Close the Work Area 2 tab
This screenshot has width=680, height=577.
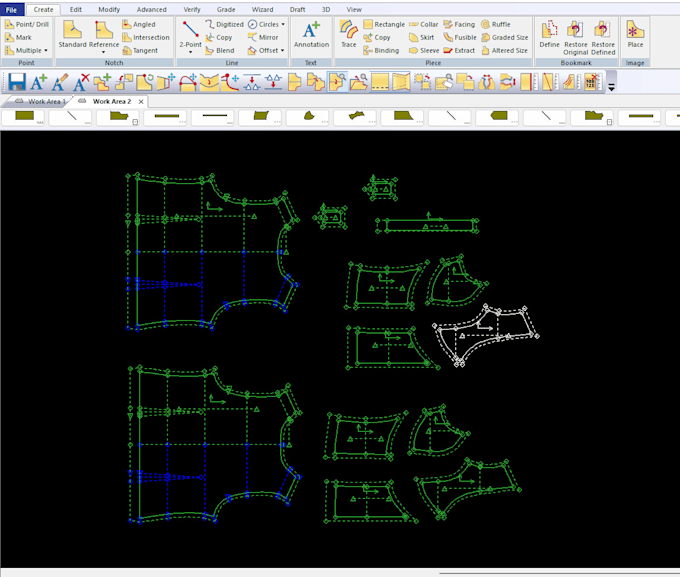[x=141, y=102]
